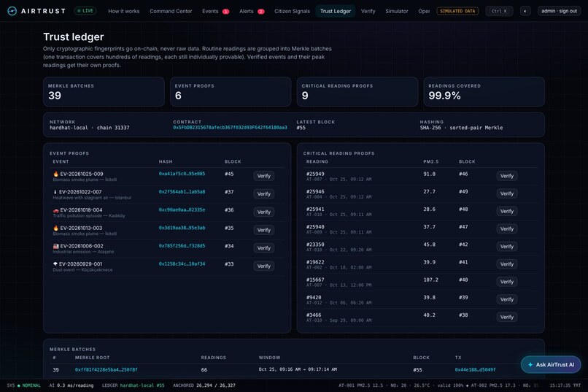
Task: Select the Trust Ledger tab
Action: coord(336,11)
